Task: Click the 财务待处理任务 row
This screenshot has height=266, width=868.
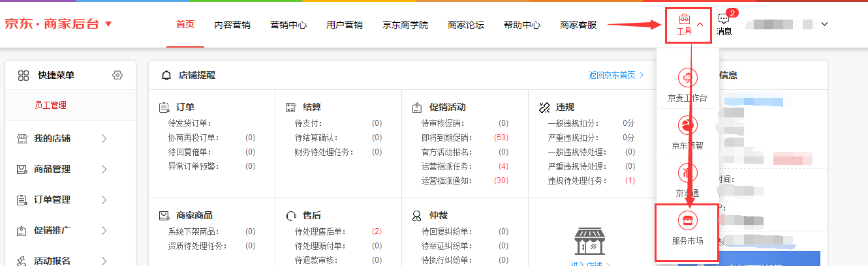Action: [338, 152]
